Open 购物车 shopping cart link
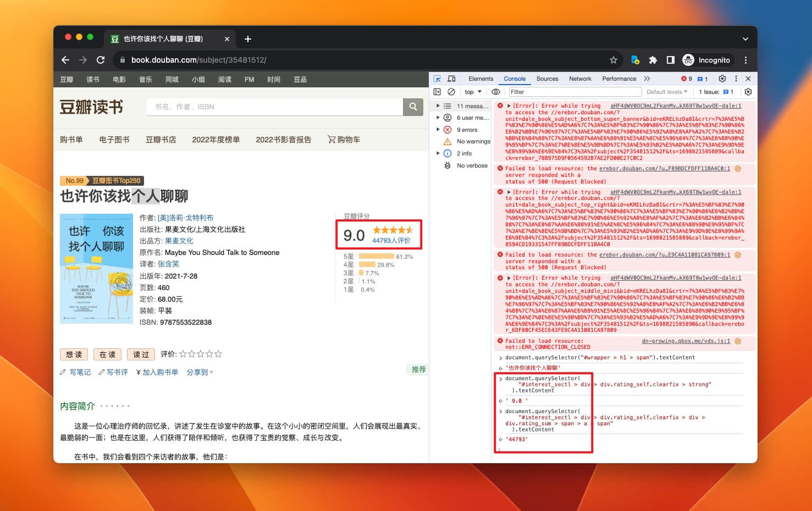The image size is (812, 511). coord(344,140)
